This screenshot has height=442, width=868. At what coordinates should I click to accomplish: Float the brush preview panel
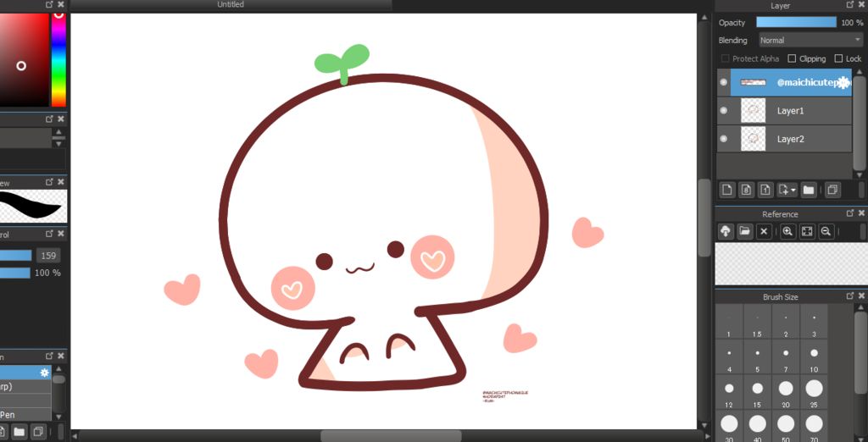pyautogui.click(x=50, y=182)
